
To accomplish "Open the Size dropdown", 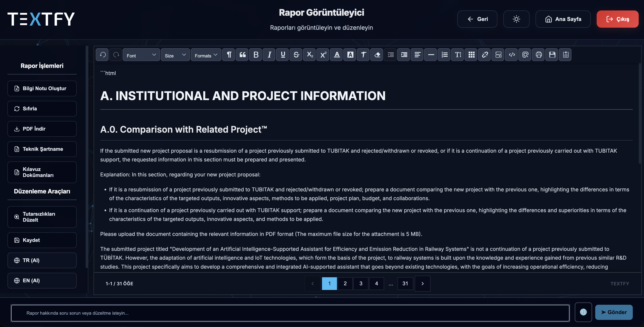I will tap(175, 55).
